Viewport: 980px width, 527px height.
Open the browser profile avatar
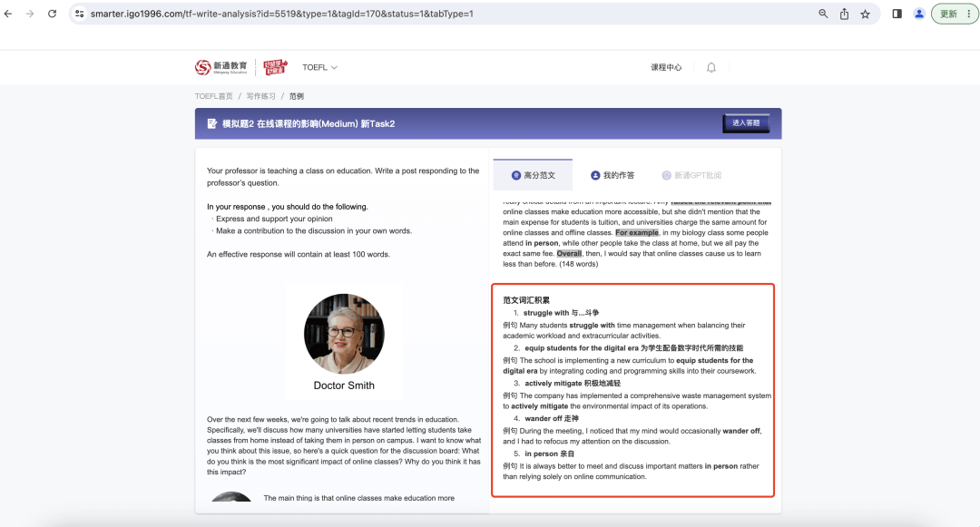918,14
